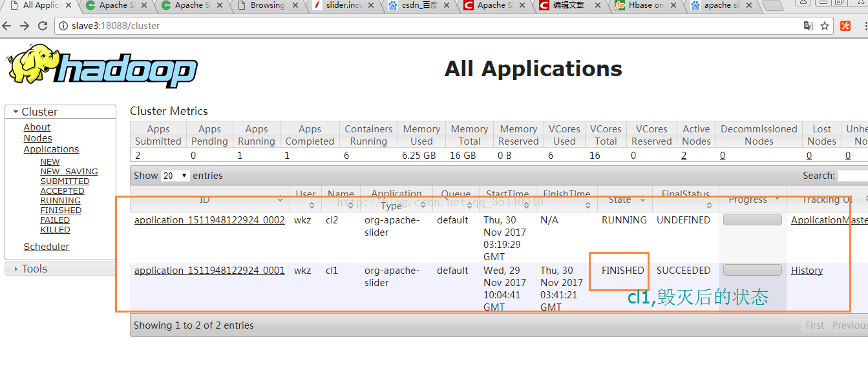Click the Hadoop elephant logo
868x390 pixels.
(x=102, y=66)
